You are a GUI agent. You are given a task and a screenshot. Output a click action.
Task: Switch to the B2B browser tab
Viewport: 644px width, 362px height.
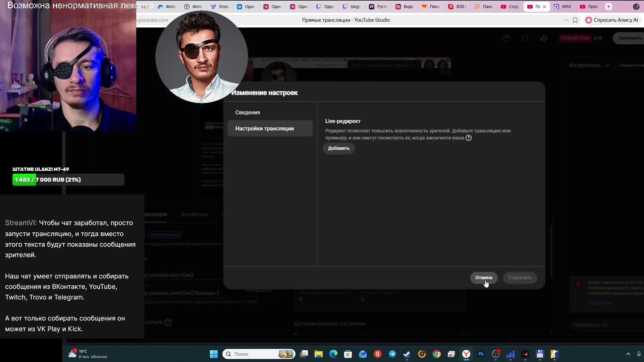click(458, 7)
